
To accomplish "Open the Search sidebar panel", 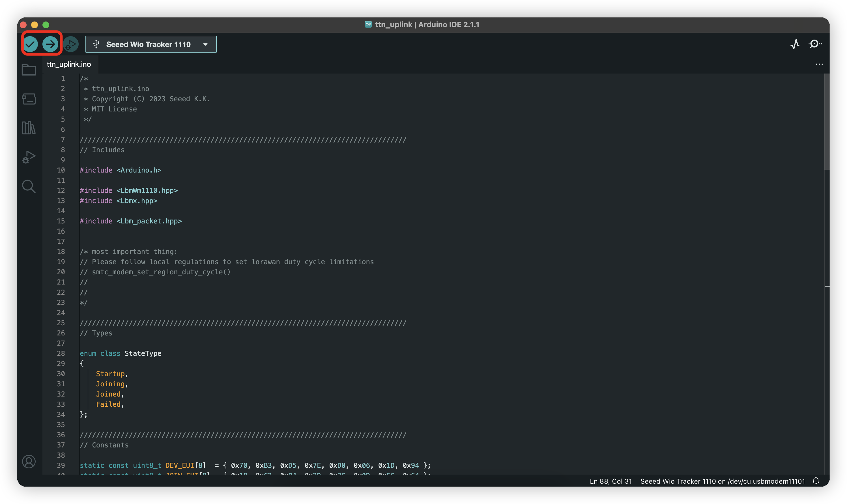I will 29,186.
